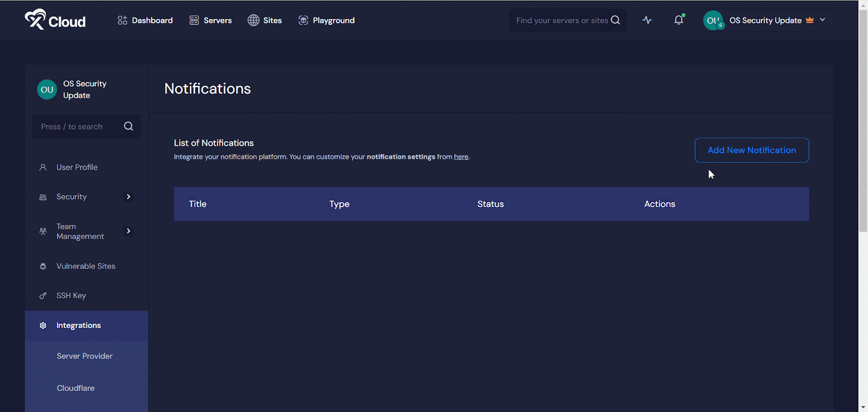Click Add New Notification button
Image resolution: width=868 pixels, height=412 pixels.
point(751,150)
